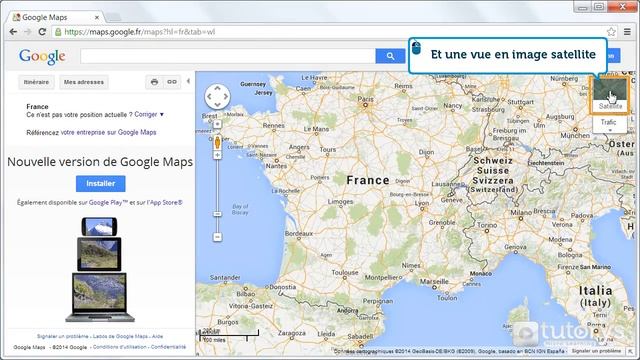Open the Chrome menu icon

point(627,32)
